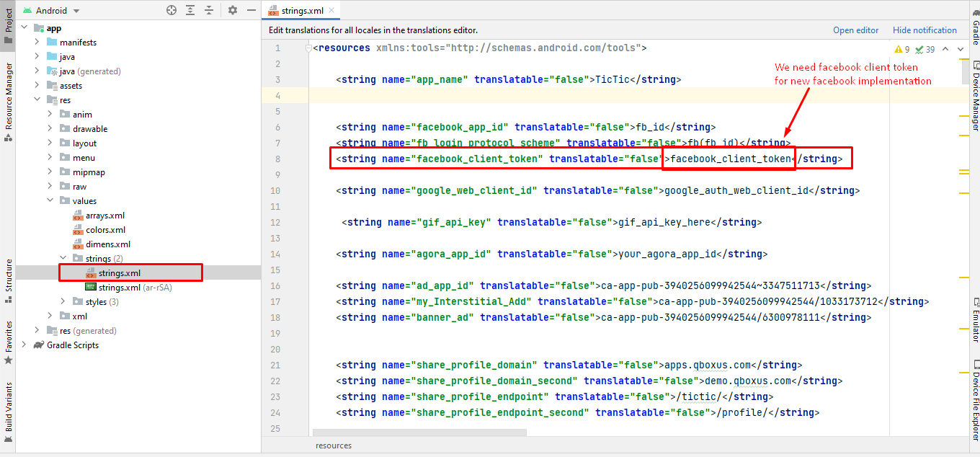The height and width of the screenshot is (457, 980).
Task: Hide the Project panel with minimize dash
Action: 250,10
